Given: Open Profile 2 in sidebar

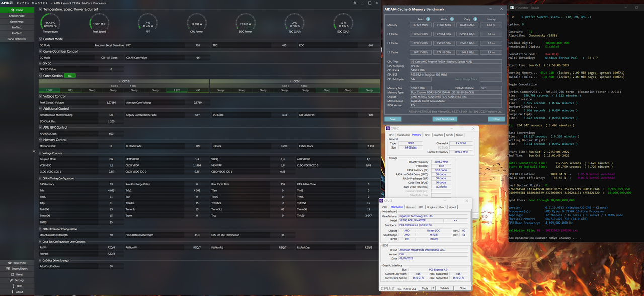Looking at the screenshot, I should click(17, 33).
